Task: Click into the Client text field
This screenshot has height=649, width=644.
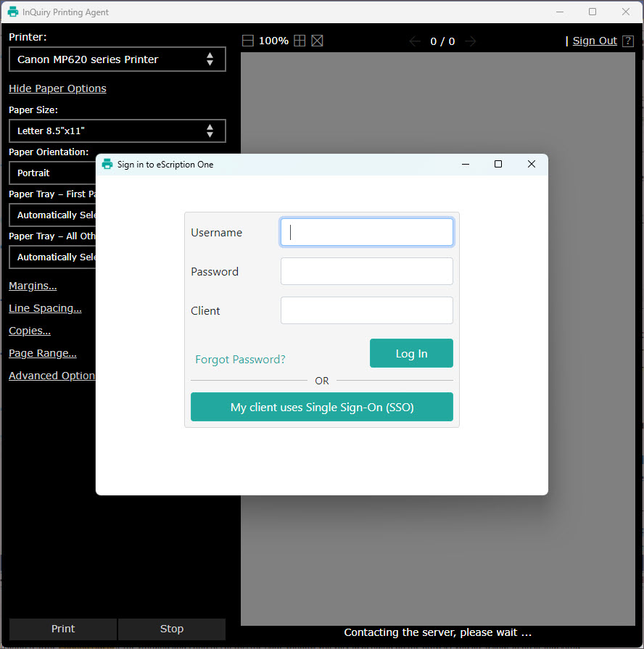Action: 366,310
